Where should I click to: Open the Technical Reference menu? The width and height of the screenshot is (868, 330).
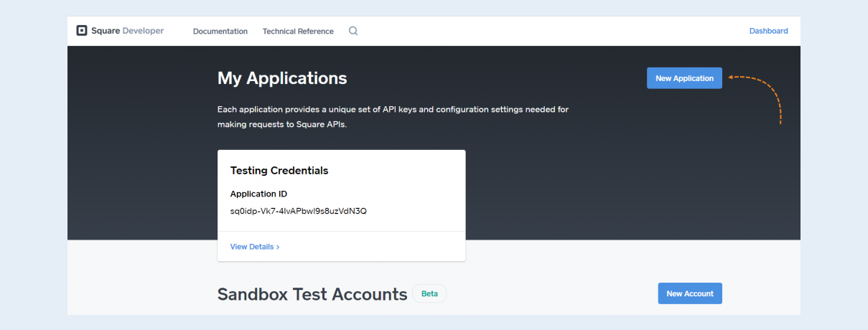(298, 32)
